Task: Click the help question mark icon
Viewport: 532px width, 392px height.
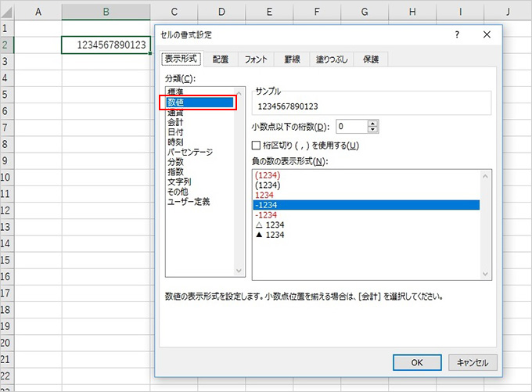Action: click(x=457, y=35)
